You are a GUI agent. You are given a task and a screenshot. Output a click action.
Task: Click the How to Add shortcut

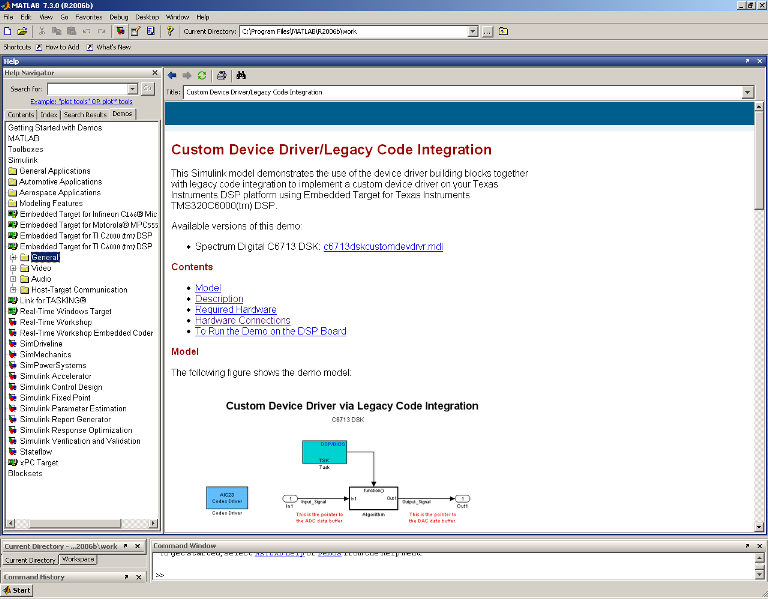[58, 47]
